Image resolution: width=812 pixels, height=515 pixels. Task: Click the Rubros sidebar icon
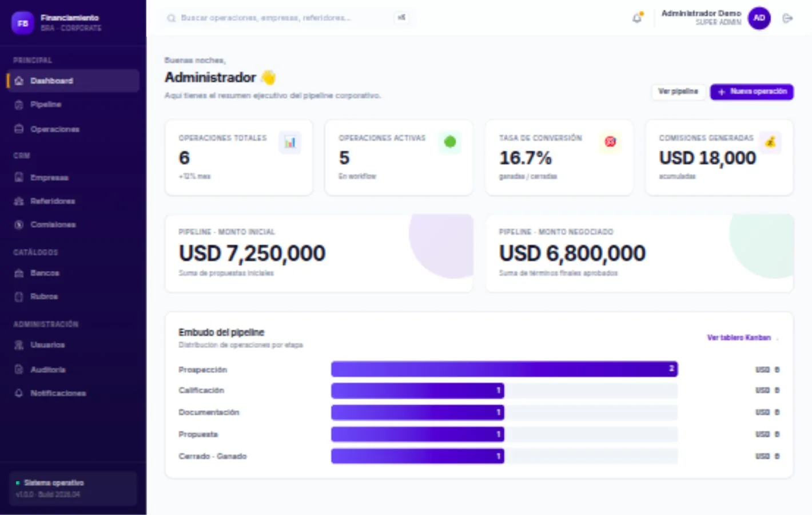point(19,296)
